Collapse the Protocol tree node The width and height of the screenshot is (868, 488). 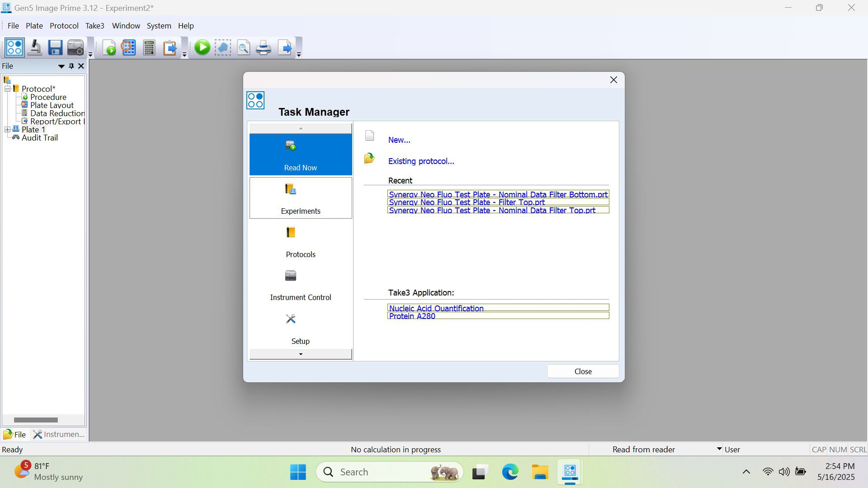(x=7, y=89)
